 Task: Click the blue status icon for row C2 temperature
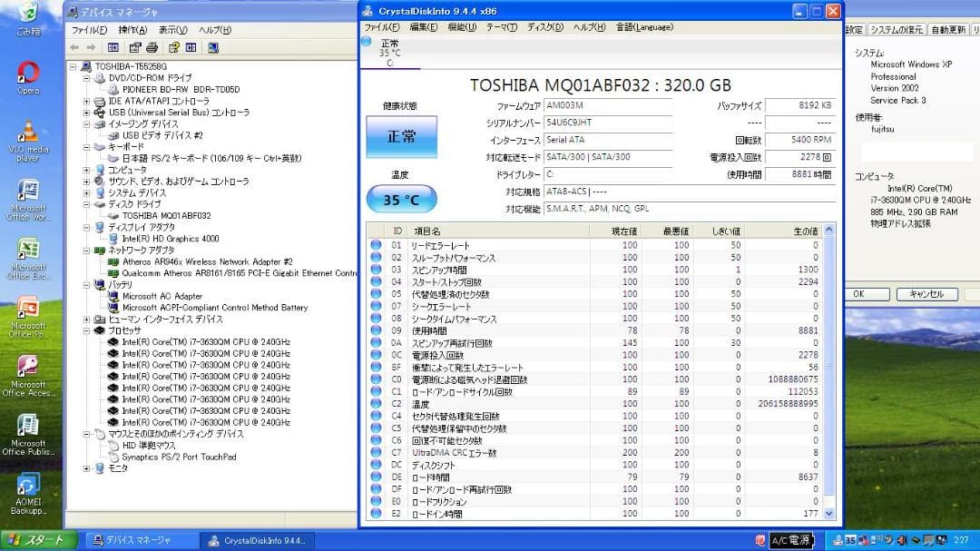376,403
